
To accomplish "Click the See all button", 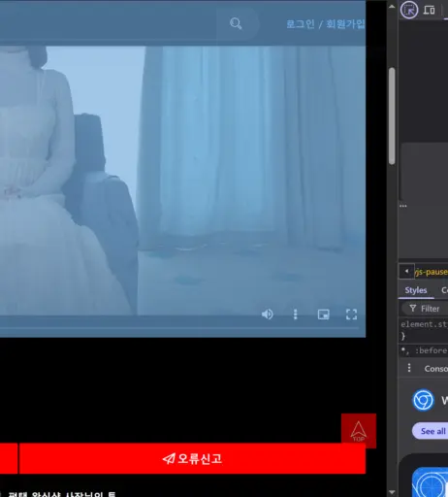I will pos(431,431).
